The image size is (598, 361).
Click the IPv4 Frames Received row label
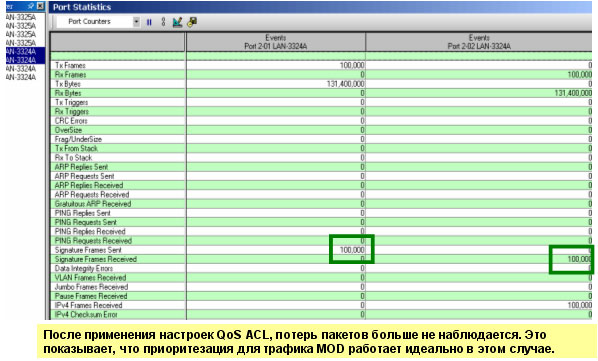point(88,305)
